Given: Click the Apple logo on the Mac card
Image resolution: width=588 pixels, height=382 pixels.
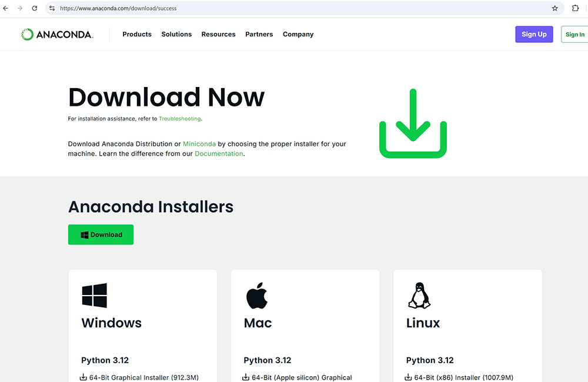Looking at the screenshot, I should point(257,296).
